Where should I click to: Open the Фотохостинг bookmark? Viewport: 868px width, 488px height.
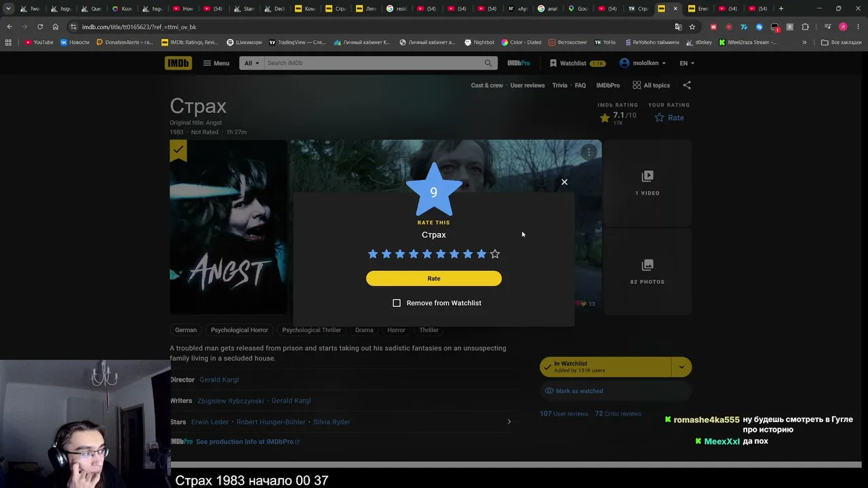(x=568, y=42)
